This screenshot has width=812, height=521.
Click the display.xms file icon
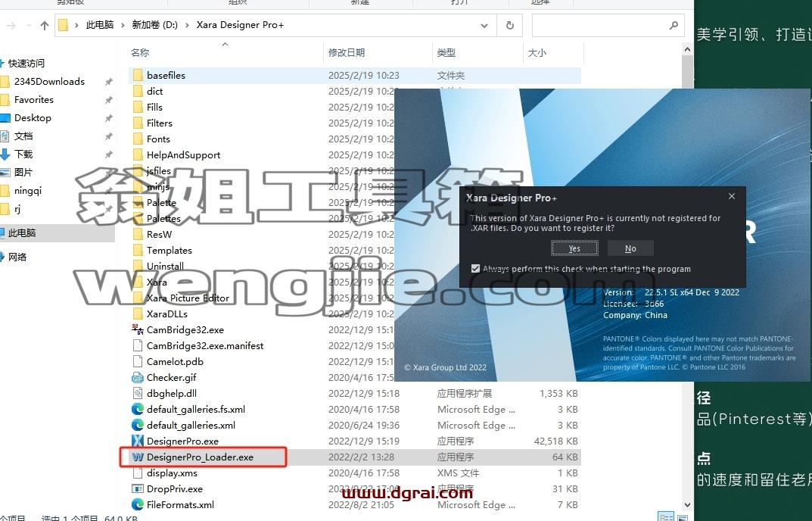point(137,473)
